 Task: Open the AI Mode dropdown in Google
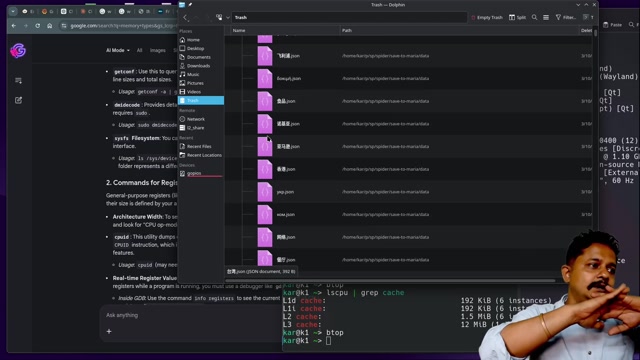(x=118, y=50)
